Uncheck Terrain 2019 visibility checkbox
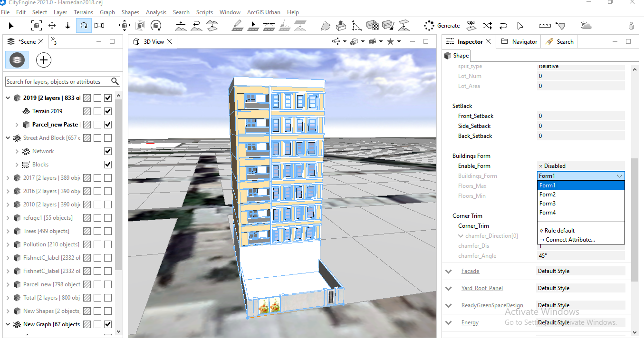 click(x=108, y=111)
